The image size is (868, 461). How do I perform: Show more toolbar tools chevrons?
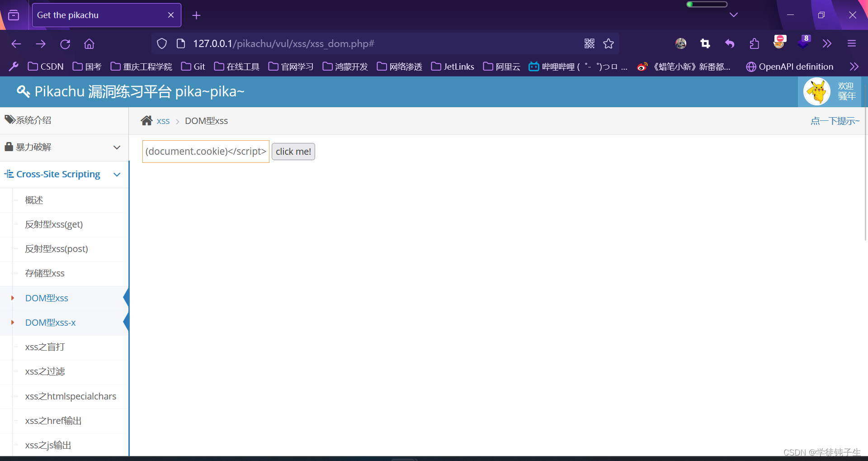tap(827, 43)
